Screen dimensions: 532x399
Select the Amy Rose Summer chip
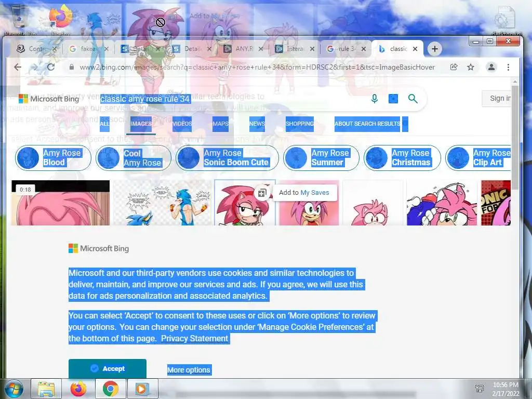321,158
